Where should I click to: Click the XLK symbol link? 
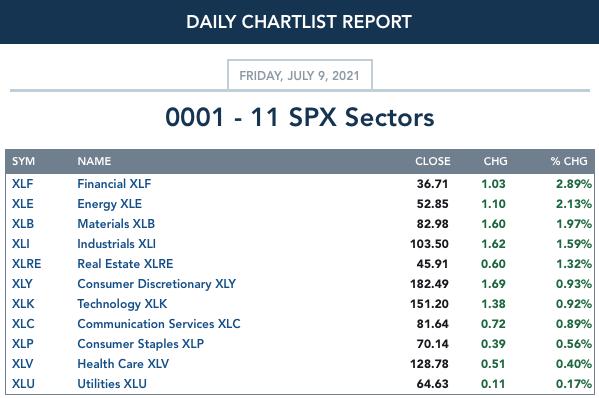(x=23, y=304)
